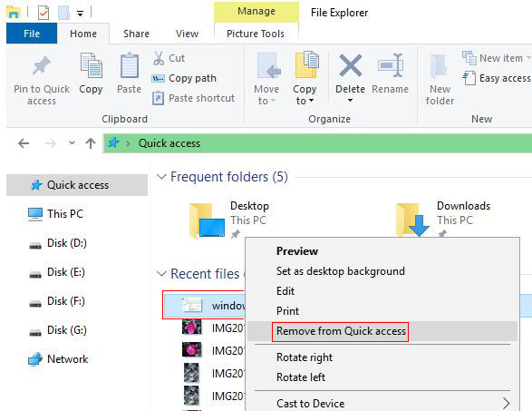Viewport: 532px width, 411px height.
Task: Click the new folder icon in title bar
Action: tap(63, 13)
